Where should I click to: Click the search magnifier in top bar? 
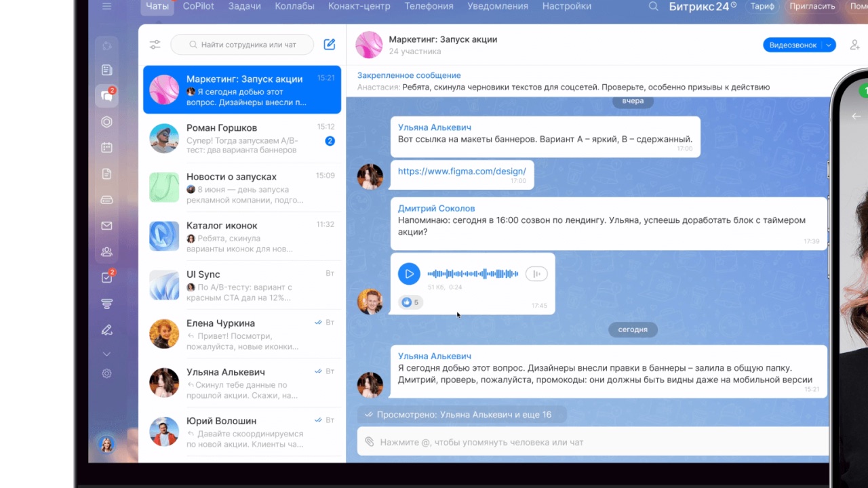tap(653, 6)
